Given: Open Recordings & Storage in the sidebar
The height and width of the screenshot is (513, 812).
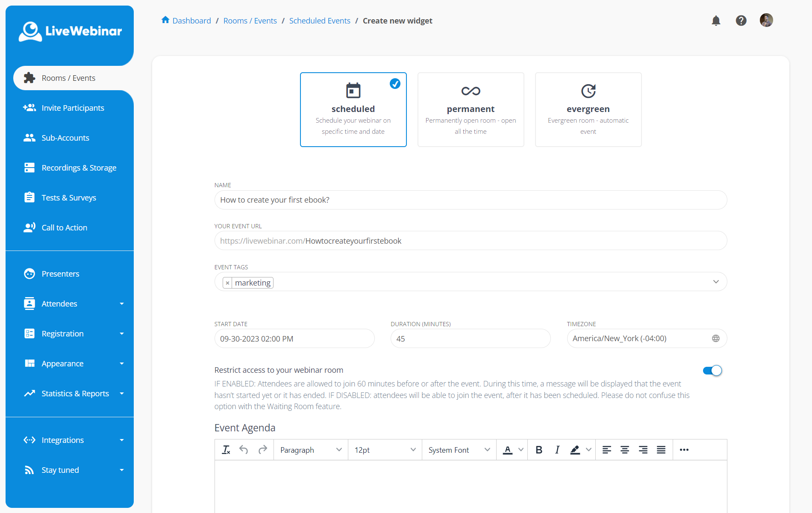Looking at the screenshot, I should (79, 168).
